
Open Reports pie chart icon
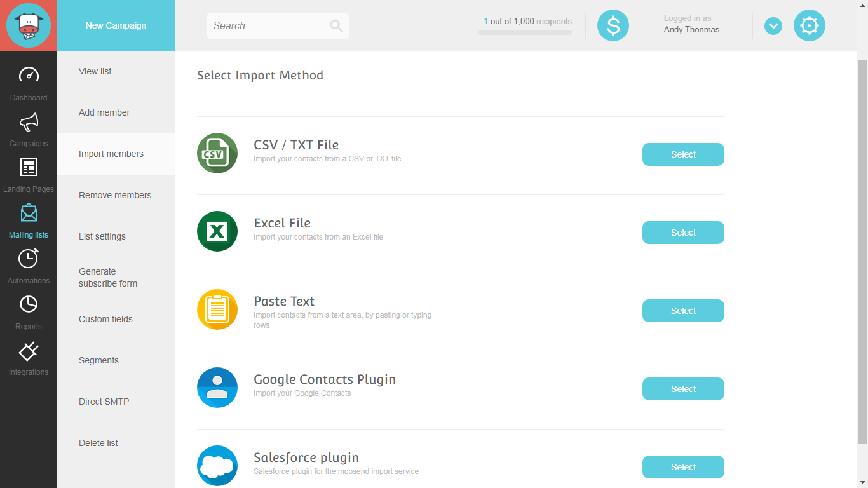29,305
